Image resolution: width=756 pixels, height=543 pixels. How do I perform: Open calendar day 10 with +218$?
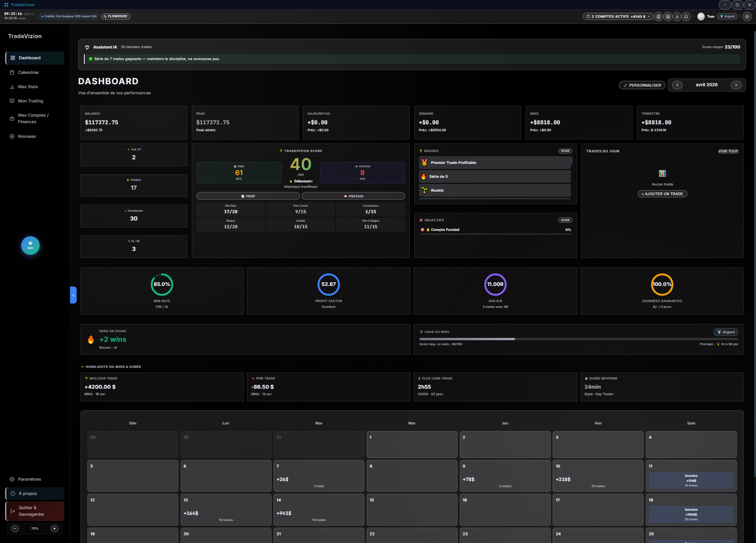(x=598, y=476)
